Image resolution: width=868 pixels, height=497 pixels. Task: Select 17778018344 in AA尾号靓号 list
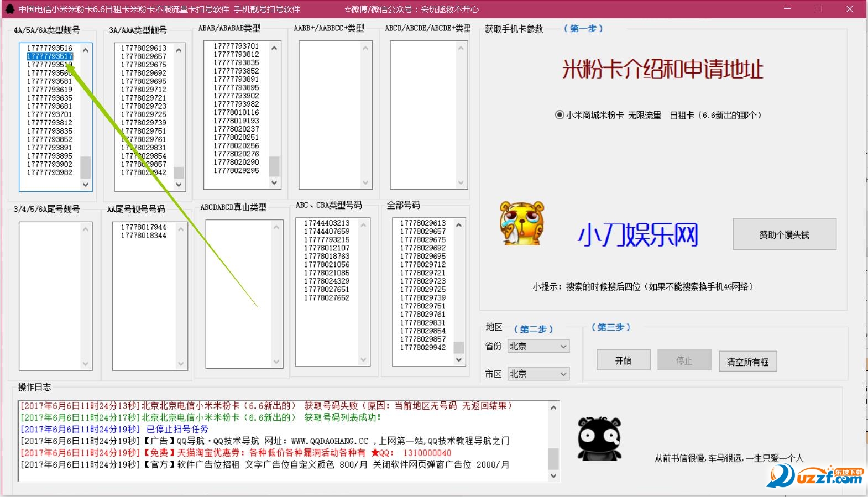coord(144,236)
